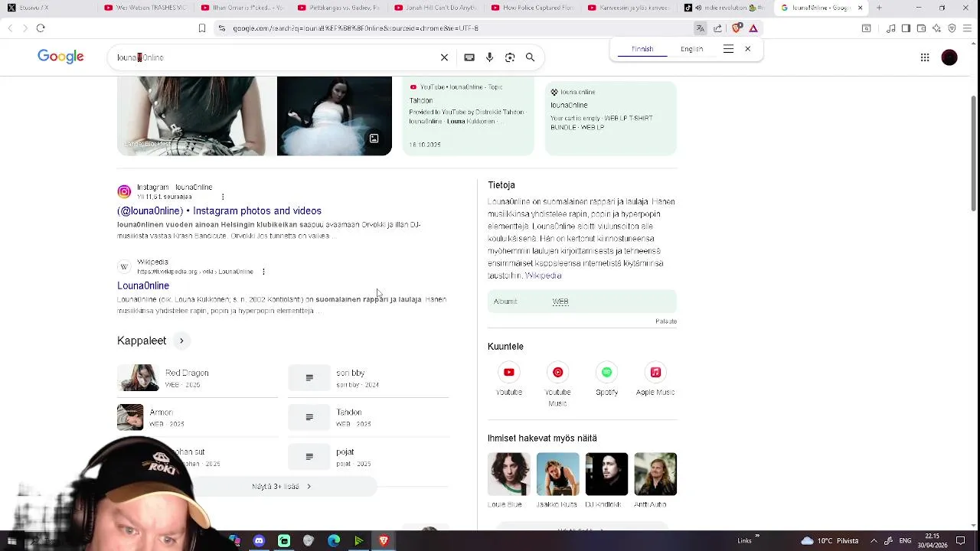The height and width of the screenshot is (551, 980).
Task: Click the browser address bar URL
Action: pyautogui.click(x=355, y=28)
